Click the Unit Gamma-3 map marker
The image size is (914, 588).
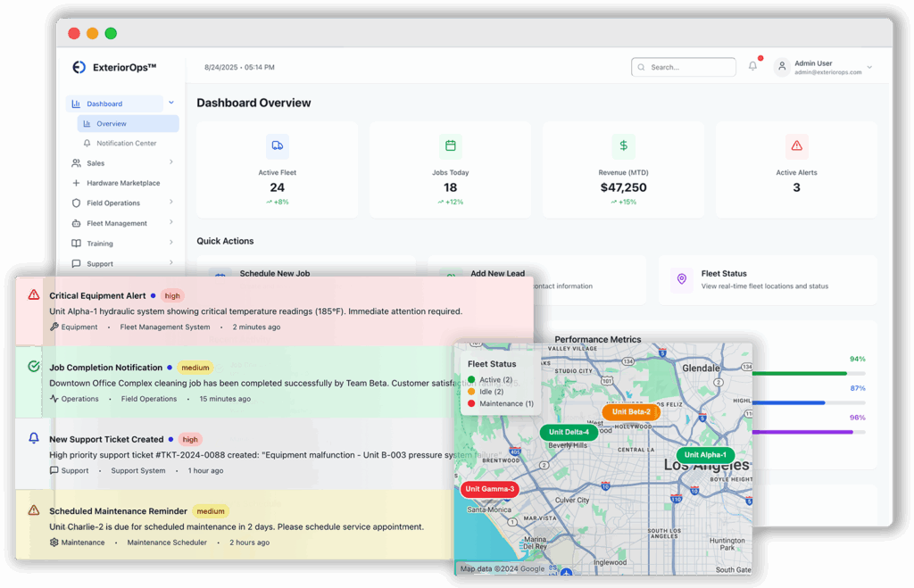pyautogui.click(x=489, y=489)
